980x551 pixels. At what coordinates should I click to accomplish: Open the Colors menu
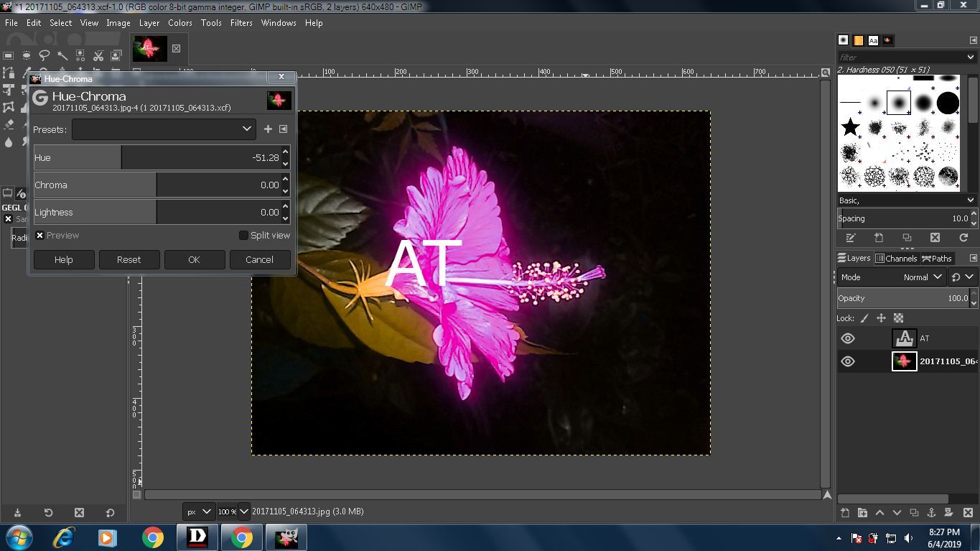pyautogui.click(x=180, y=23)
